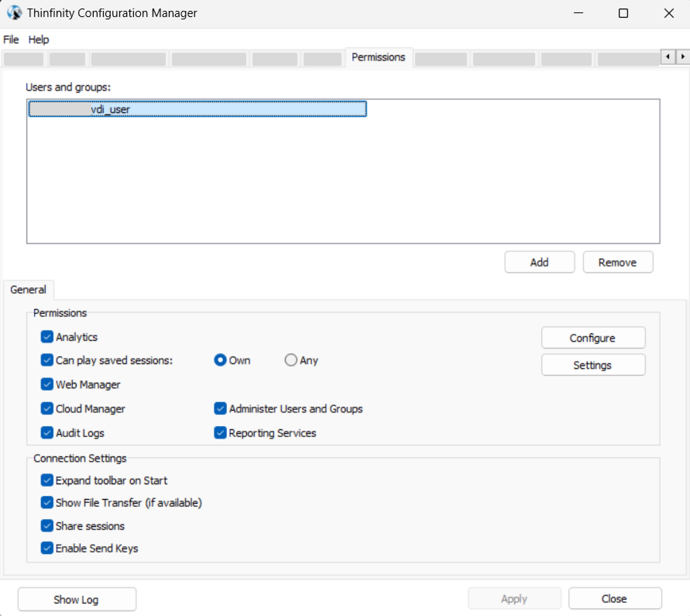This screenshot has width=690, height=616.
Task: Select the Any radio button
Action: click(291, 360)
